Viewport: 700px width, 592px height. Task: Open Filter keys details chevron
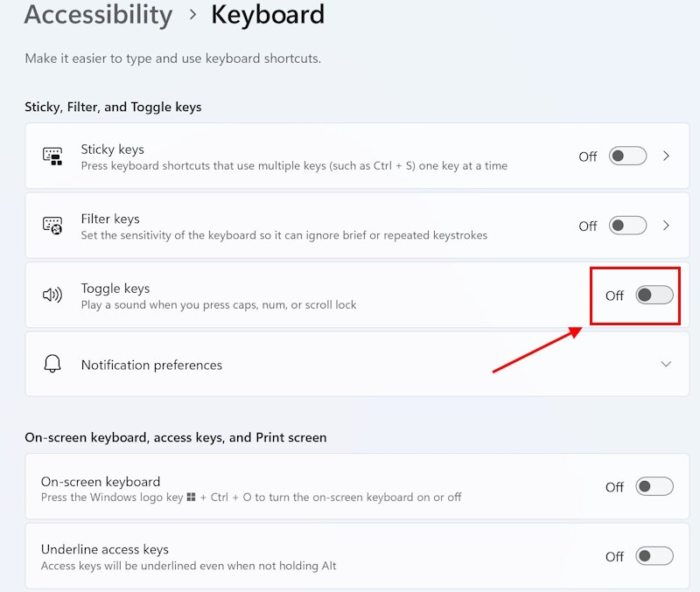tap(666, 226)
